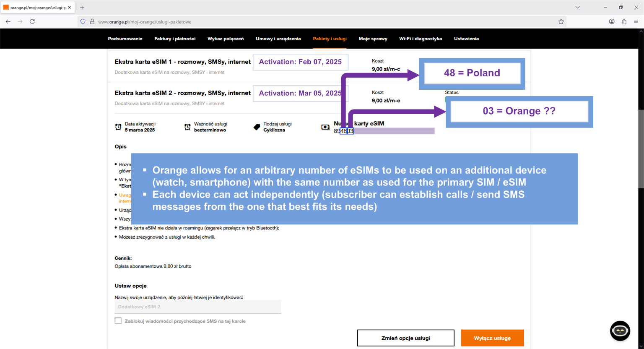The height and width of the screenshot is (349, 644).
Task: Open Ustawienia in the navigation bar
Action: tap(466, 39)
